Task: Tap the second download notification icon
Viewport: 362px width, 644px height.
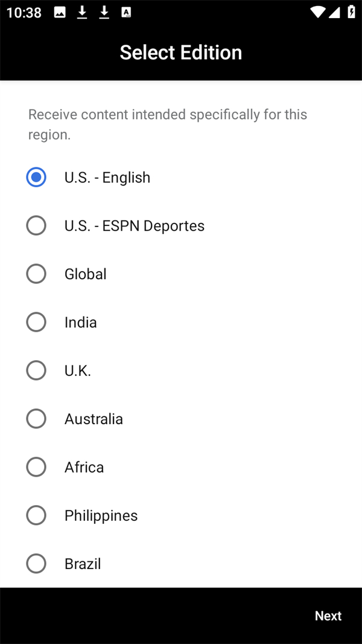Action: 104,12
